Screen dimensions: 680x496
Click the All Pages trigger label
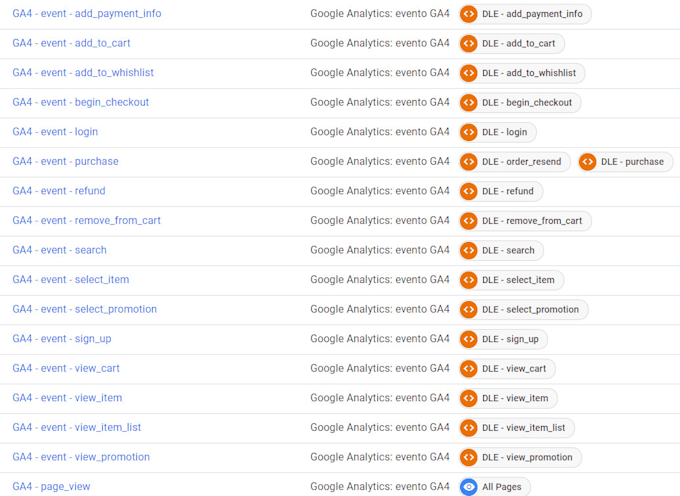point(502,486)
